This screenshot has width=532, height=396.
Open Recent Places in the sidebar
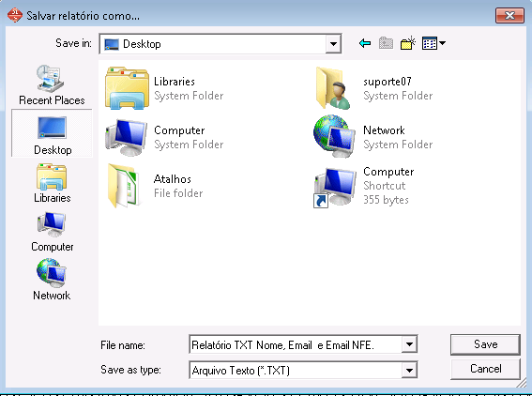point(52,85)
